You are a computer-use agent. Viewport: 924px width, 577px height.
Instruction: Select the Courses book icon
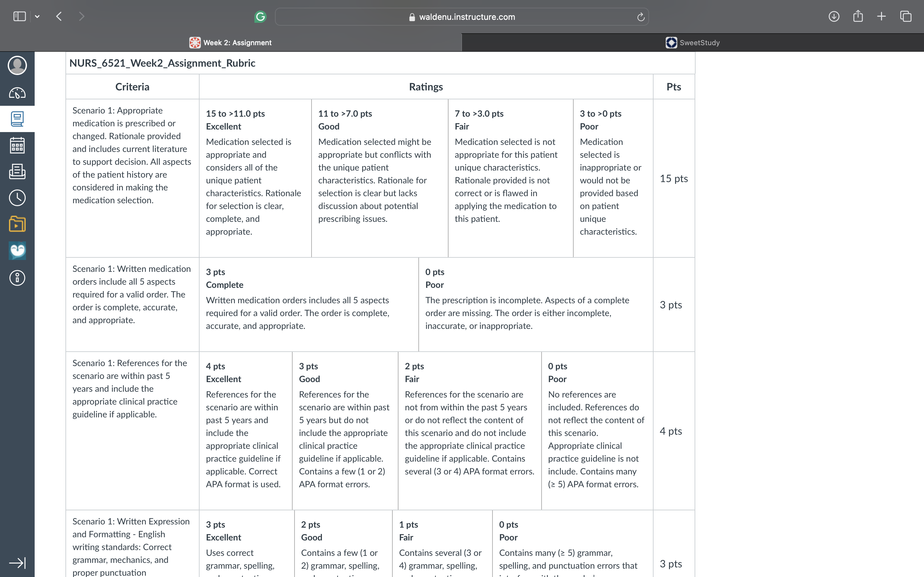(x=17, y=119)
